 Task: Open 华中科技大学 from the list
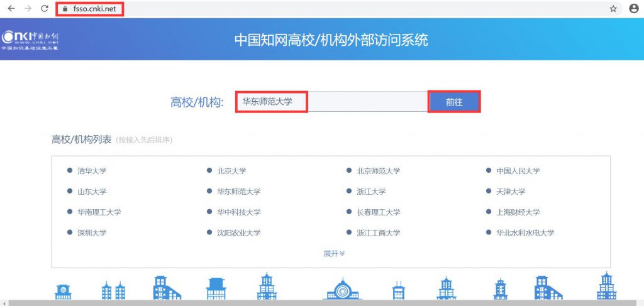pos(238,212)
